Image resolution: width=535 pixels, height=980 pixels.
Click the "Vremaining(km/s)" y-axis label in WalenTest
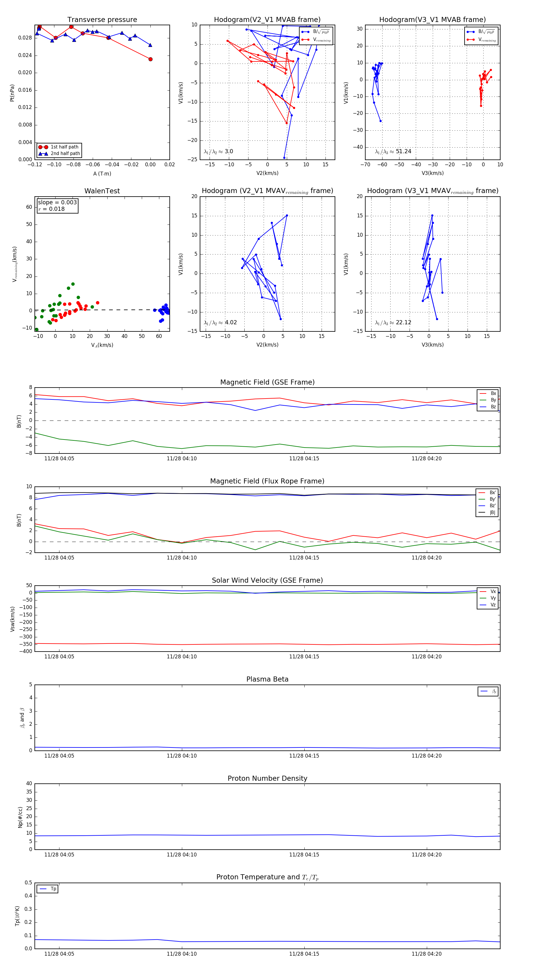click(15, 264)
